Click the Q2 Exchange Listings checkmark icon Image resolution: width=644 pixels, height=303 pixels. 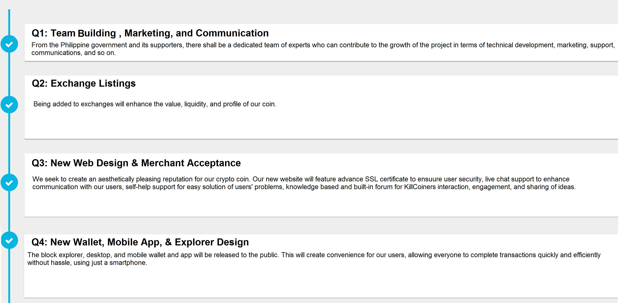(x=9, y=104)
